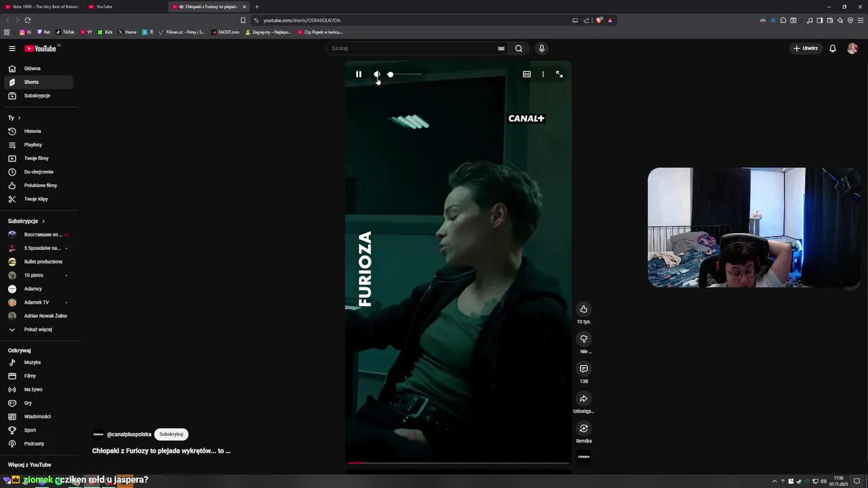
Task: Open Na żywo live section
Action: coord(39,389)
